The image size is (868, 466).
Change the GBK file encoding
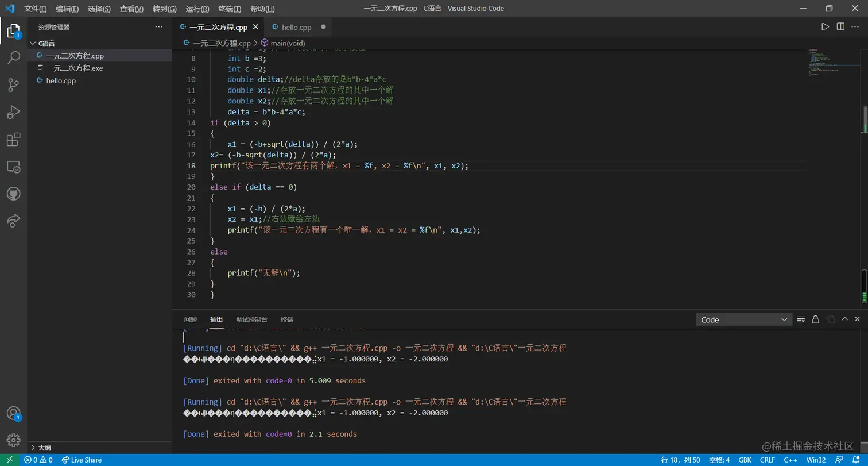(745, 460)
